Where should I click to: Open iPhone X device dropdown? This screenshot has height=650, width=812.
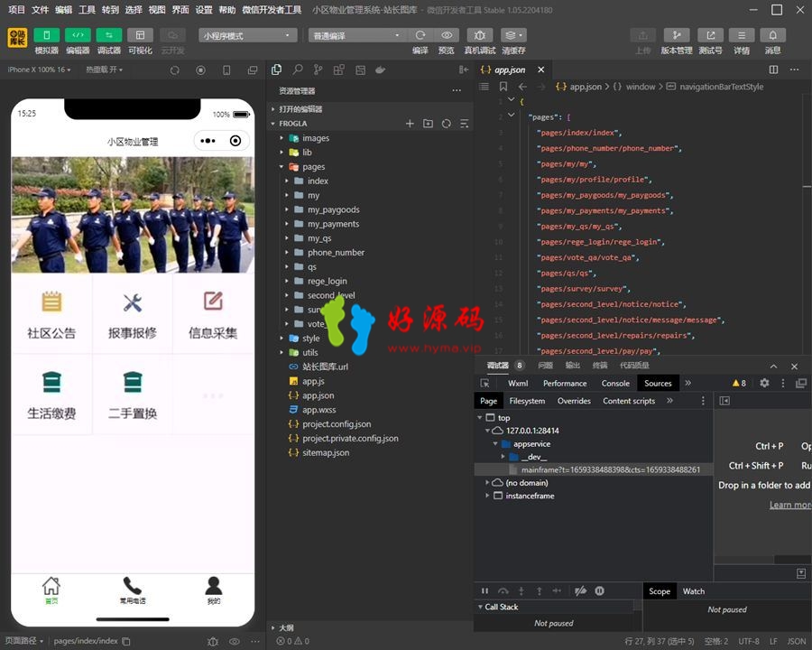pyautogui.click(x=39, y=70)
